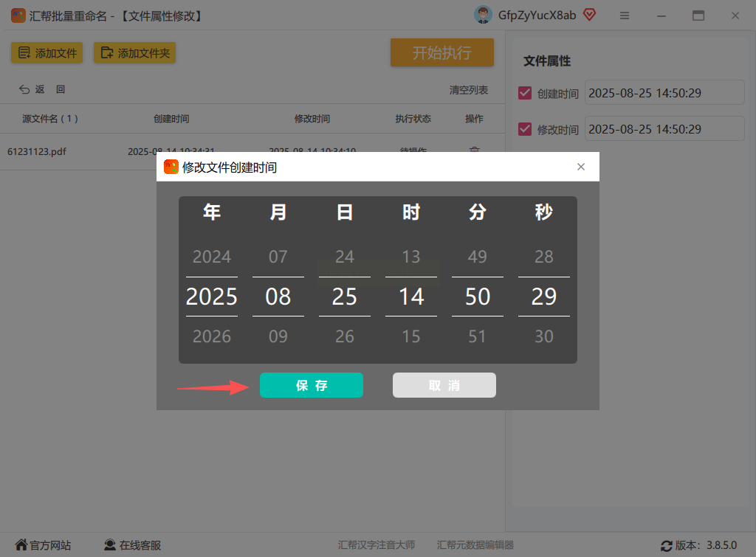Choose month 09 in the picker
This screenshot has height=557, width=756.
coord(278,336)
